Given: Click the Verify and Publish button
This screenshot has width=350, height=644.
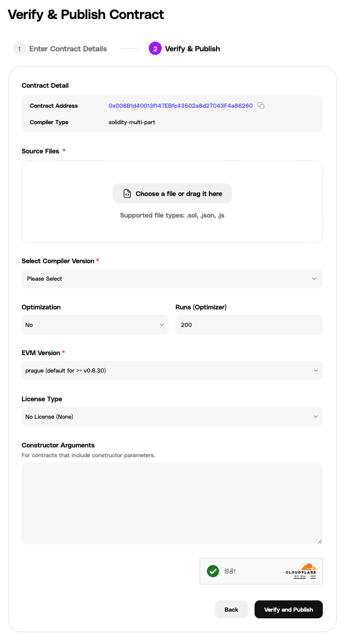Looking at the screenshot, I should 288,609.
